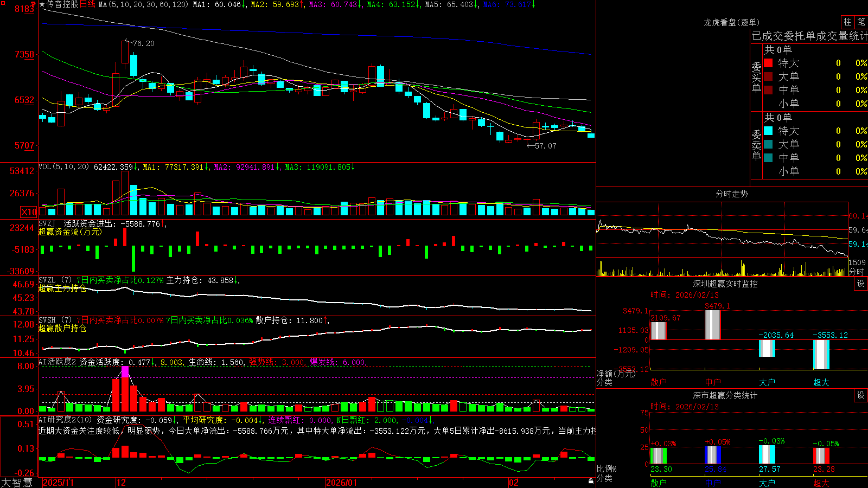Click 爆发线: 6.000 label
This screenshot has height=488, width=868.
pos(339,362)
